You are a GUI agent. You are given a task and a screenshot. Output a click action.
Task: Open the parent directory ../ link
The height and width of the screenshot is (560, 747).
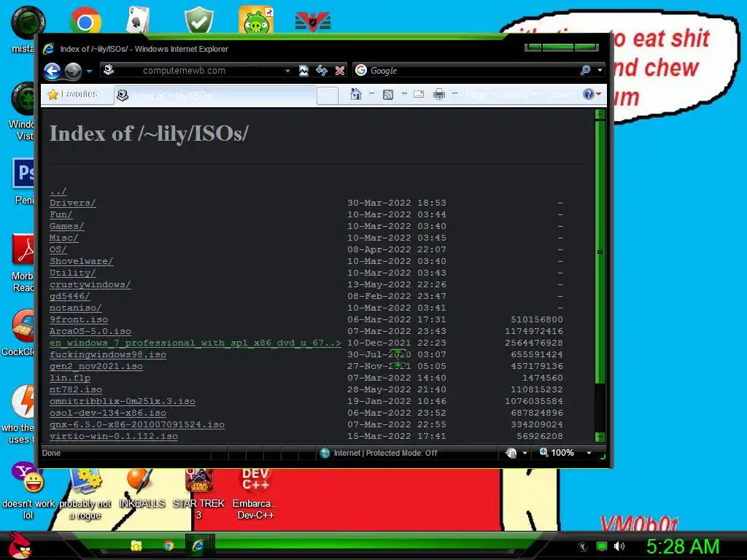point(58,192)
